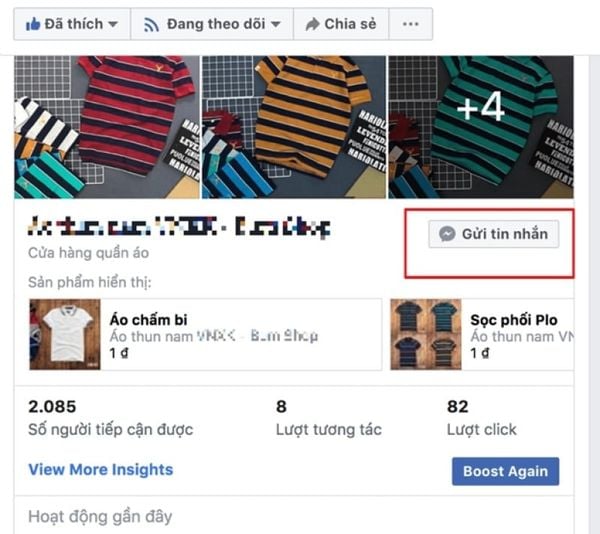
Task: Expand the Đang theo dõi dropdown arrow
Action: 276,24
